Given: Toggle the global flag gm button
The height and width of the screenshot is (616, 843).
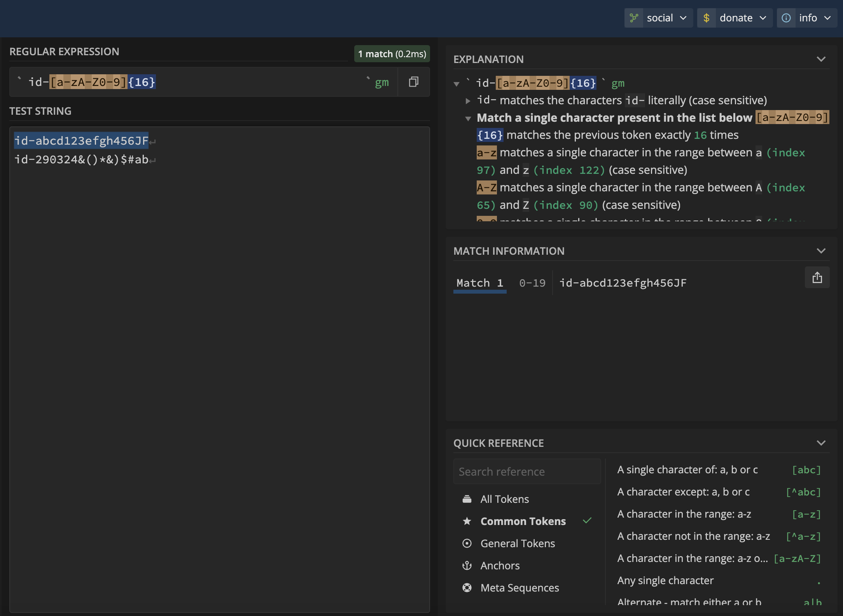Looking at the screenshot, I should 382,81.
